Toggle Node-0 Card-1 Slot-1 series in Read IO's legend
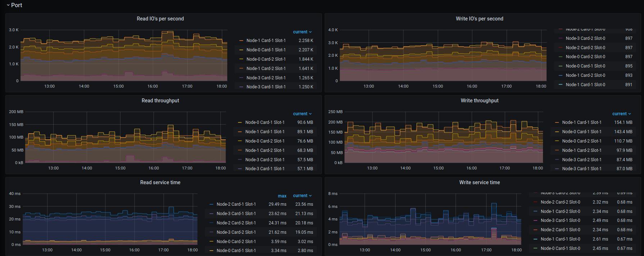The image size is (644, 256). tap(266, 50)
